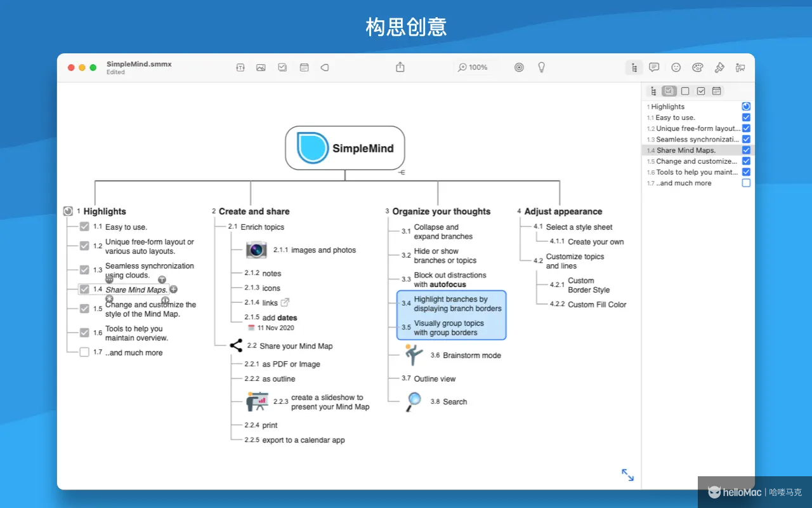Click the add text topic toolbar icon

click(x=240, y=67)
